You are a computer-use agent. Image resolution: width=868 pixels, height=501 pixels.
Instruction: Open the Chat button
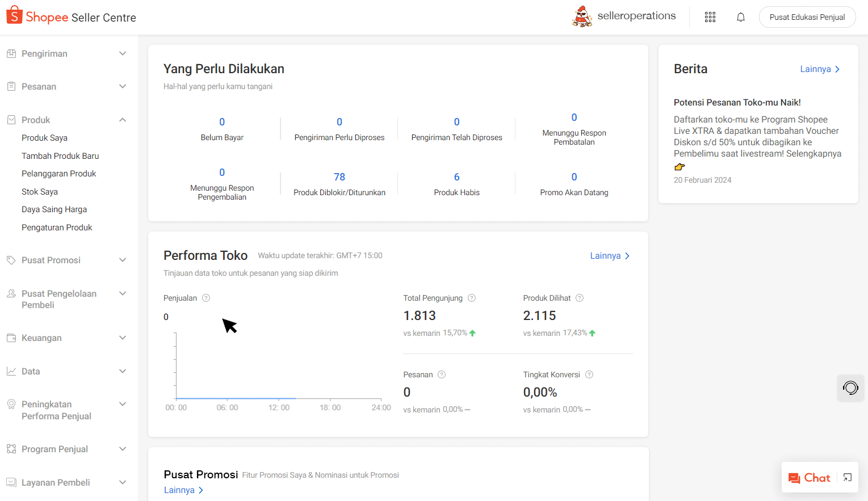810,478
